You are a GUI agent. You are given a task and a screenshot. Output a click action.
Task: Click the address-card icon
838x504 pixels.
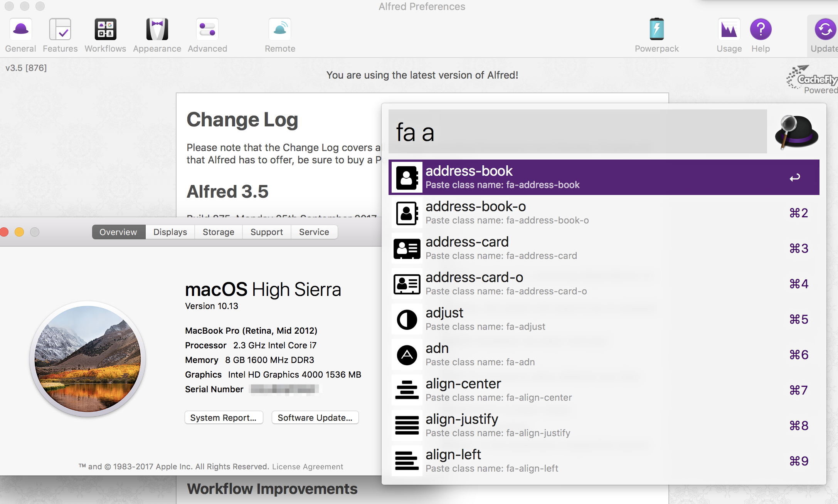click(x=407, y=248)
